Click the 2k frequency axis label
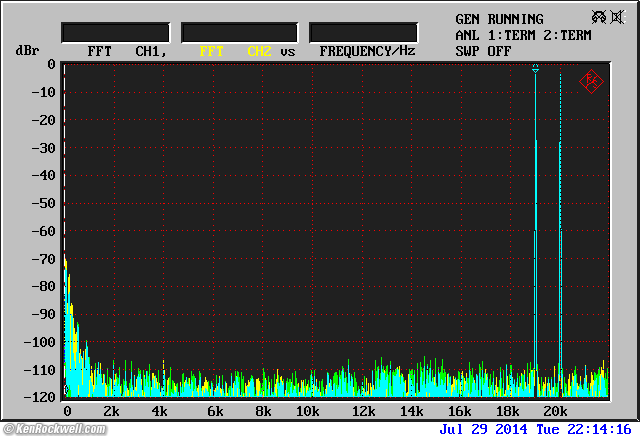 pos(111,411)
